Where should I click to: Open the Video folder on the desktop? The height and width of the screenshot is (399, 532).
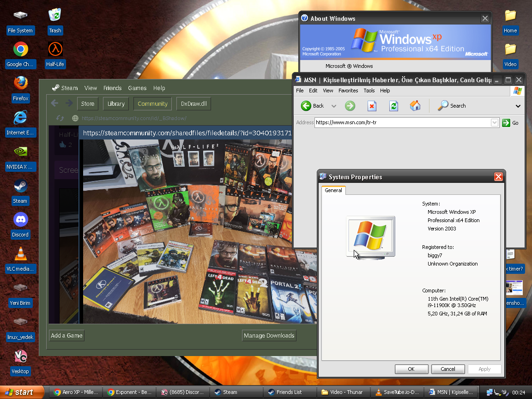510,55
